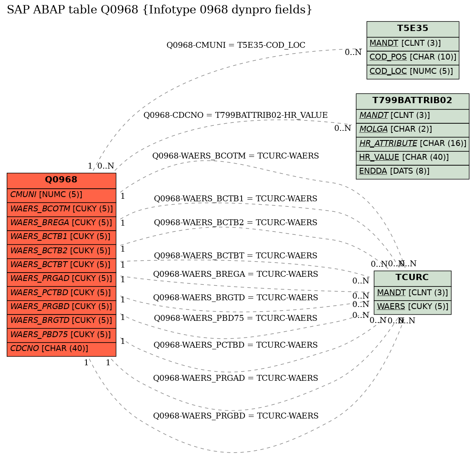Click the WAERS_PRGAD = TCURC-WAERS relation label
The width and height of the screenshot is (476, 455).
(x=235, y=379)
